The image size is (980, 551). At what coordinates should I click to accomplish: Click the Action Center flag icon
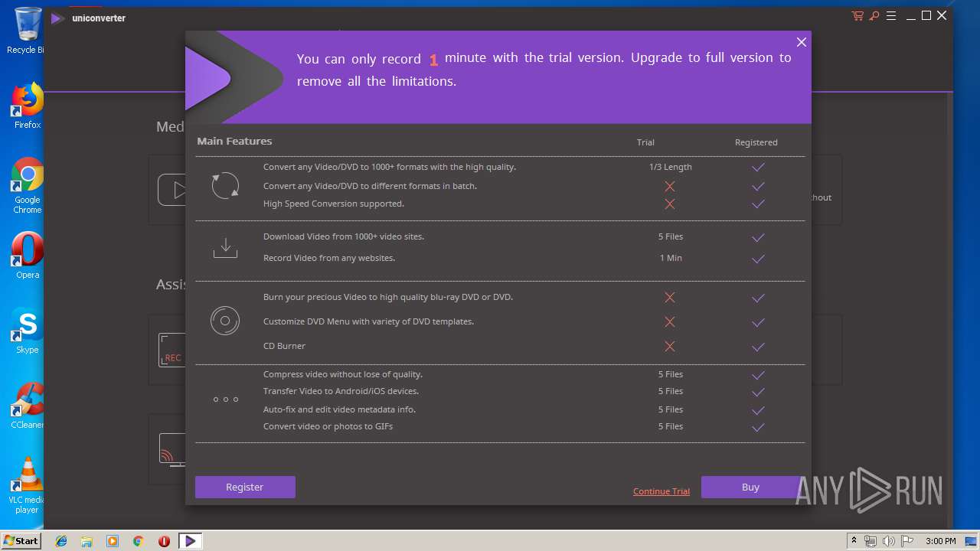pos(906,541)
